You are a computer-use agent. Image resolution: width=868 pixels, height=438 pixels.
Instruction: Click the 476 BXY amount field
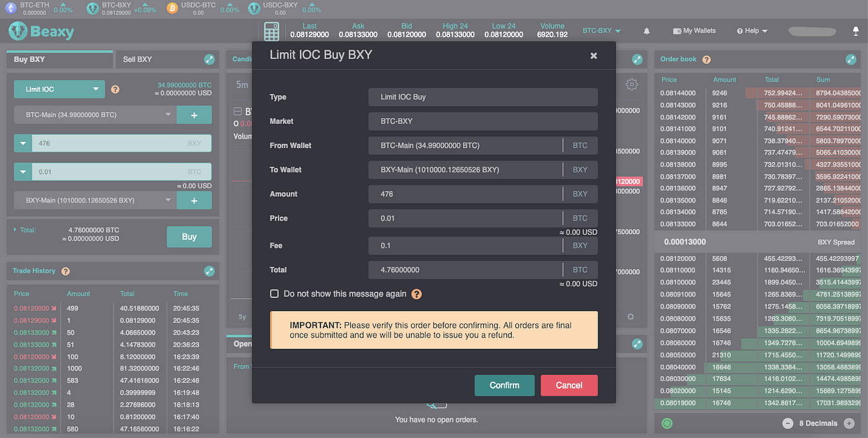pos(121,143)
